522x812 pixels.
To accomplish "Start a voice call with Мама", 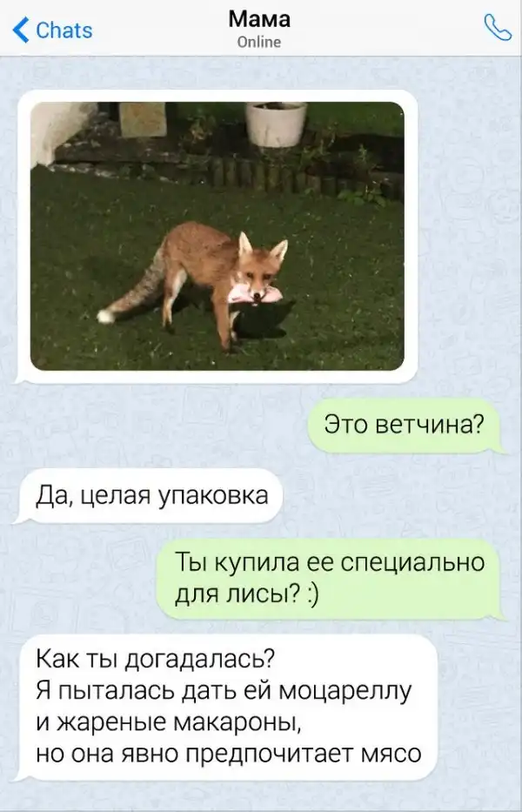I will click(x=497, y=28).
